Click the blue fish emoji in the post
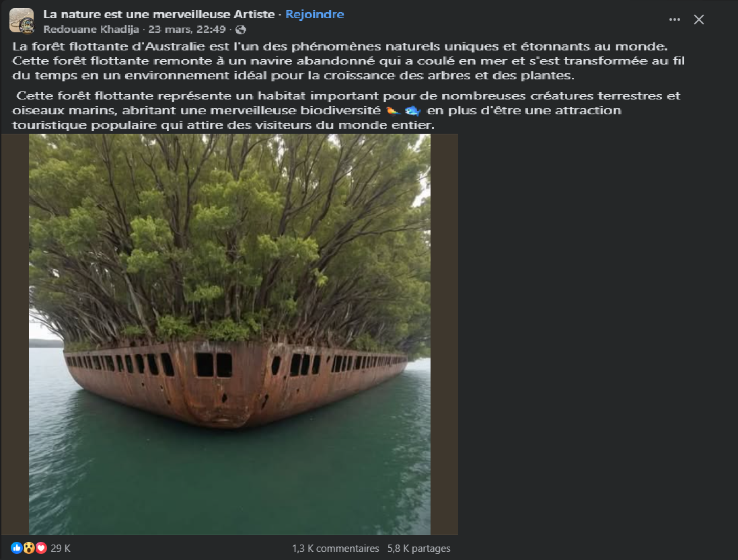This screenshot has width=738, height=560. click(413, 111)
